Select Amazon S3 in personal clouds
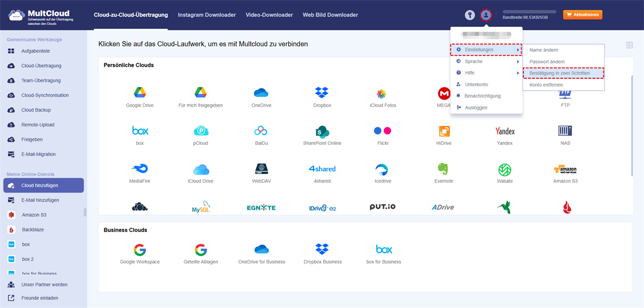The image size is (644, 308). (x=565, y=169)
